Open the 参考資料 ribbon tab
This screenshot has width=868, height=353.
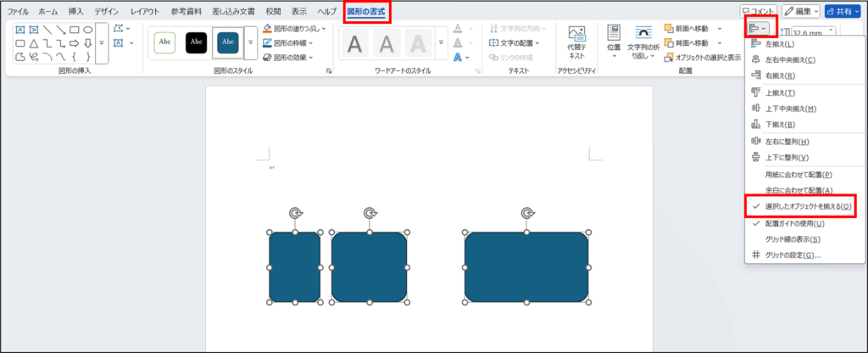tap(187, 12)
